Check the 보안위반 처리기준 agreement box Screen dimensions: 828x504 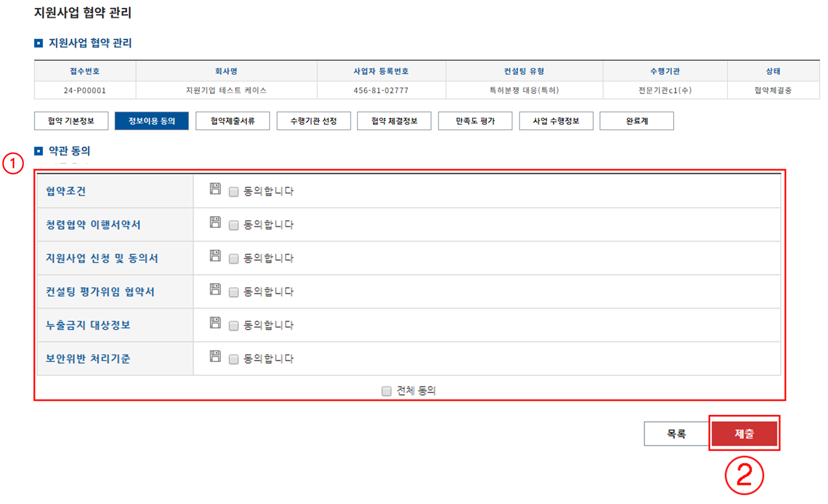234,359
